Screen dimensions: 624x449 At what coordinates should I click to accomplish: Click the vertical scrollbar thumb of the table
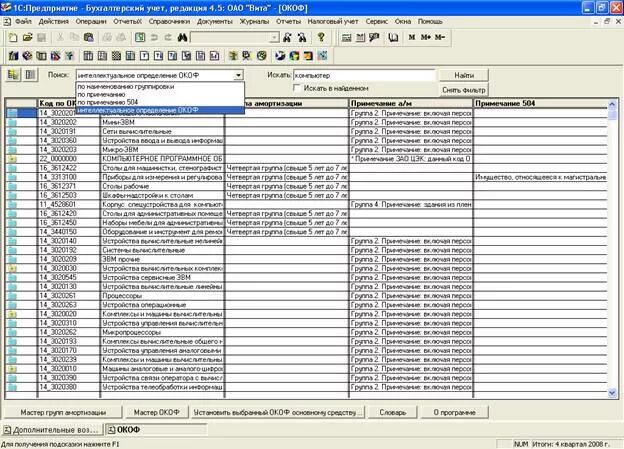pos(612,115)
